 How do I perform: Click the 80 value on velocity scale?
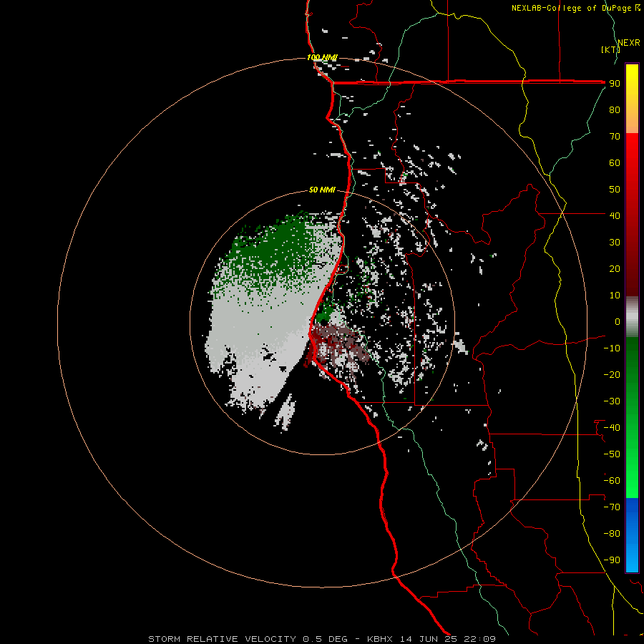[615, 110]
